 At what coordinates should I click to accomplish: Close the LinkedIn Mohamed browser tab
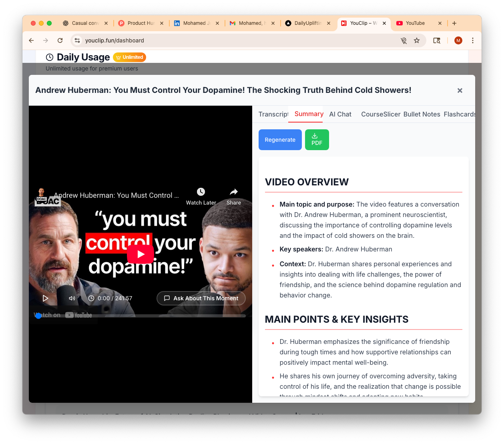tap(217, 23)
